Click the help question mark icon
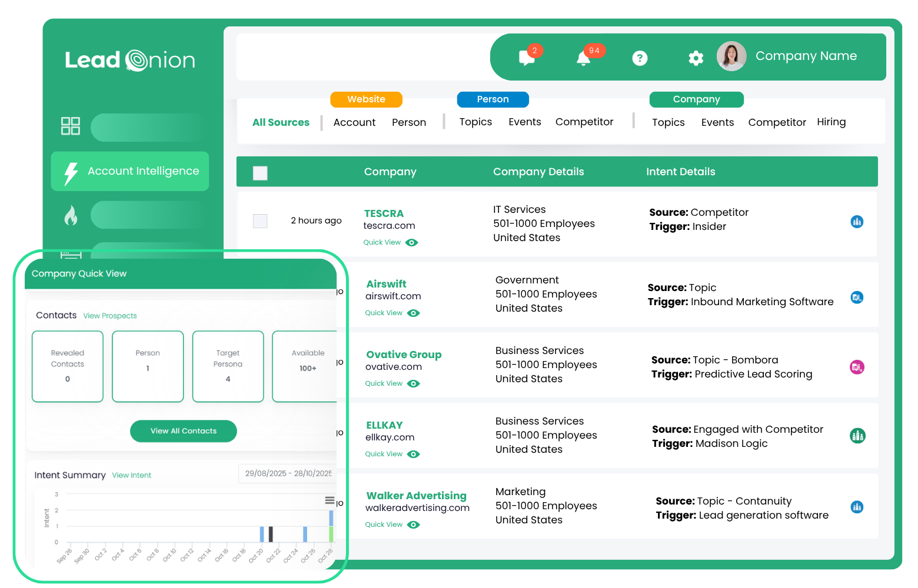This screenshot has width=918, height=588. pos(640,58)
